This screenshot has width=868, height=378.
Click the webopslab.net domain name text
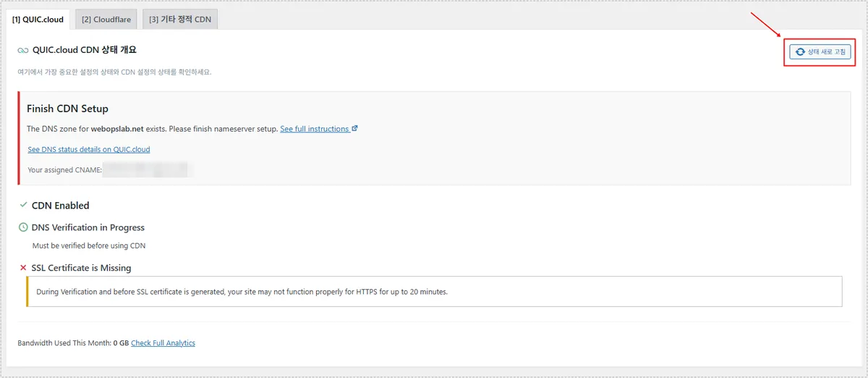coord(121,129)
